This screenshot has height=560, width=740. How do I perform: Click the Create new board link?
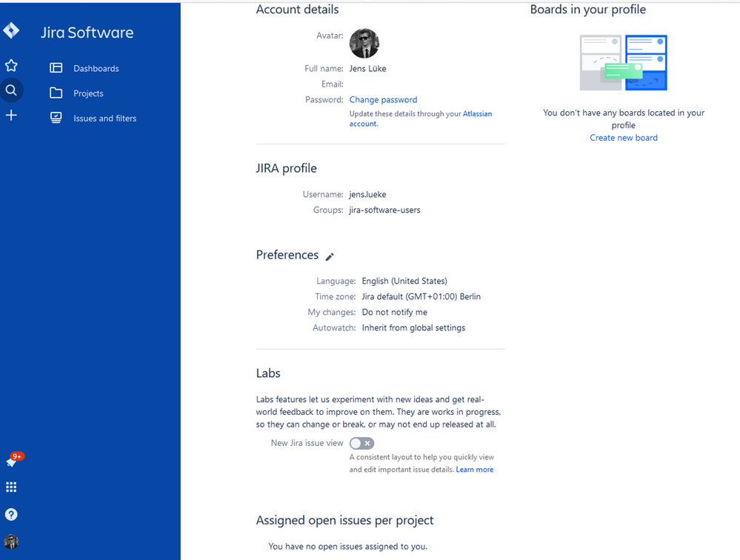(x=624, y=138)
